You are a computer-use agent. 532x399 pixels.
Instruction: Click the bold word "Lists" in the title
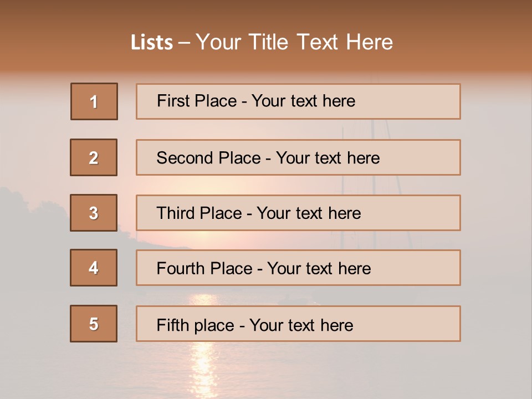click(152, 43)
